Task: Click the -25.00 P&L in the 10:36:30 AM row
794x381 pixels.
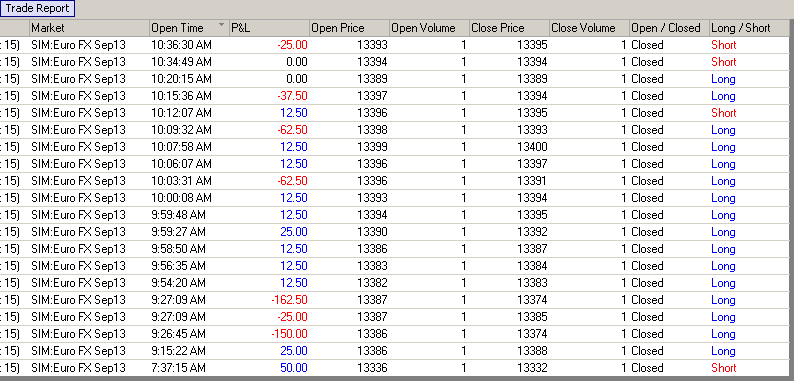Action: click(292, 45)
